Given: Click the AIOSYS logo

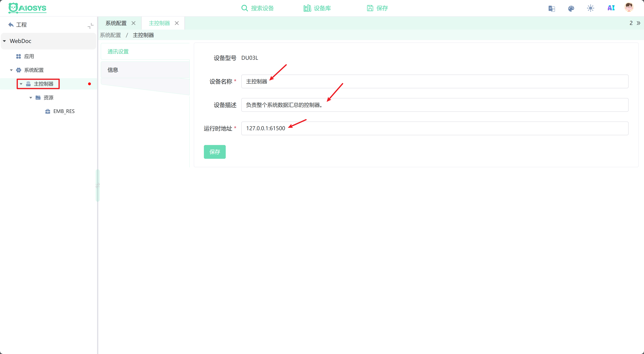Looking at the screenshot, I should [27, 8].
